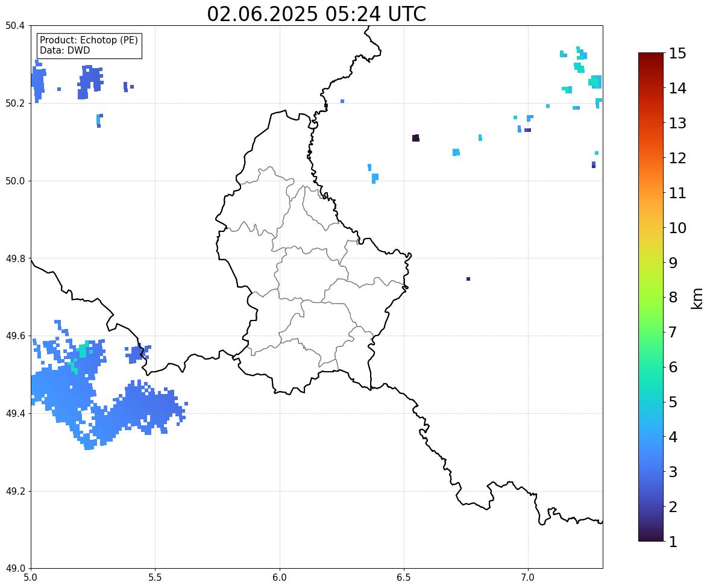
Task: Click colorbar tick label 10
Action: pos(677,228)
